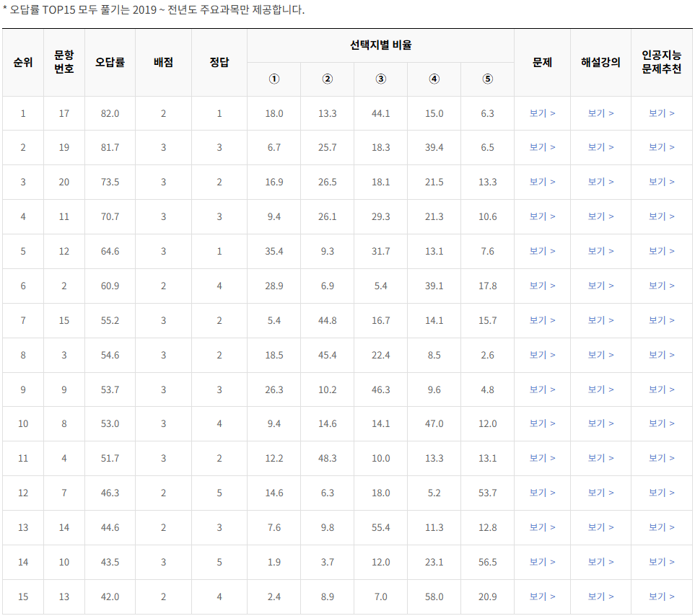Open explanation lecture for question 9
The image size is (695, 616).
click(x=600, y=389)
